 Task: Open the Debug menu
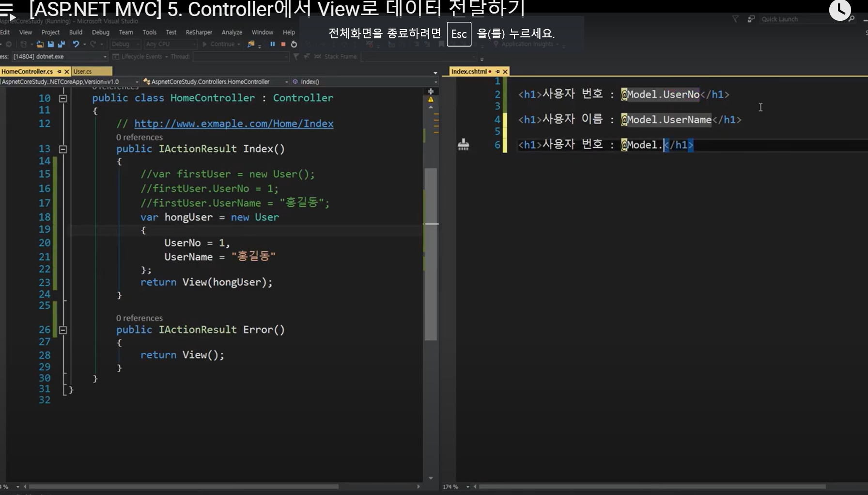point(101,32)
